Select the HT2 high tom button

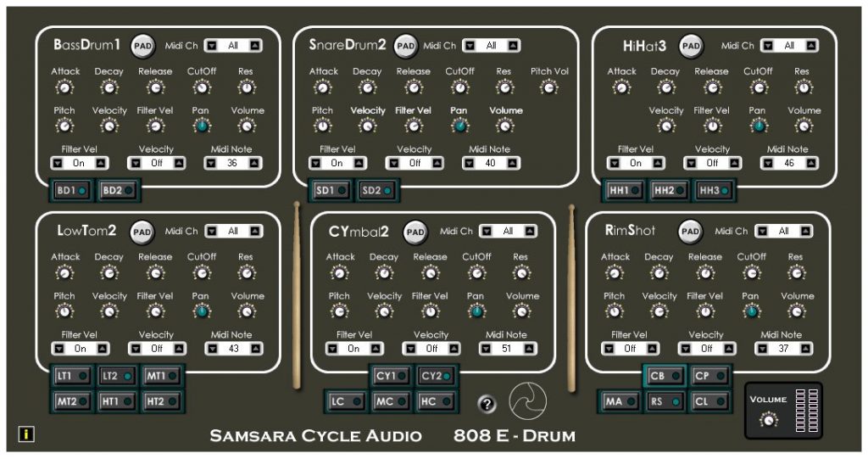[x=162, y=401]
